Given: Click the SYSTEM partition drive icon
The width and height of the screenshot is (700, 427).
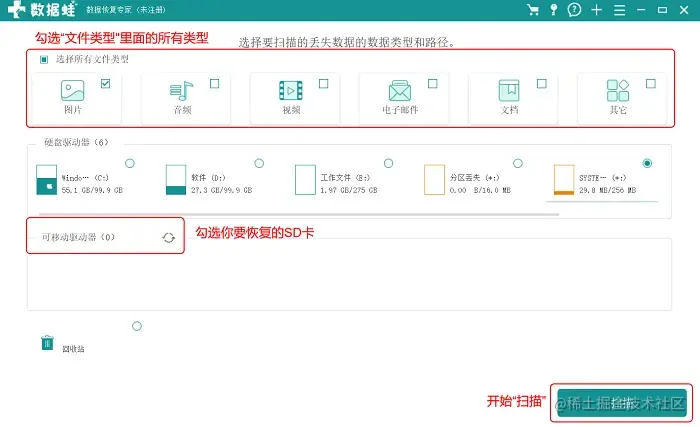Looking at the screenshot, I should click(x=564, y=180).
